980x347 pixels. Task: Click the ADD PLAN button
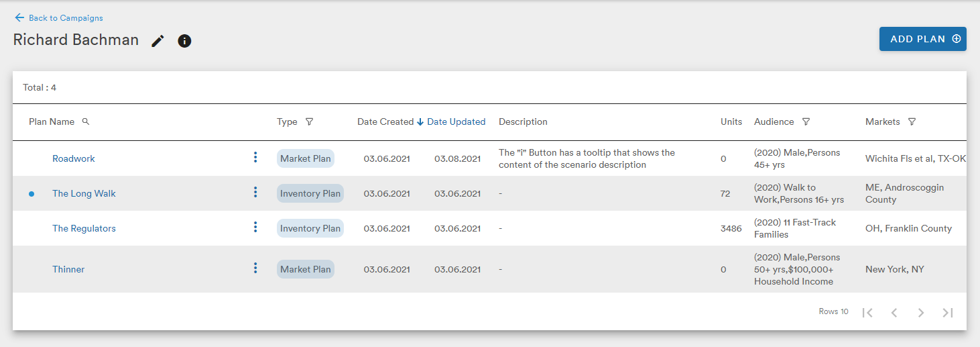[922, 39]
